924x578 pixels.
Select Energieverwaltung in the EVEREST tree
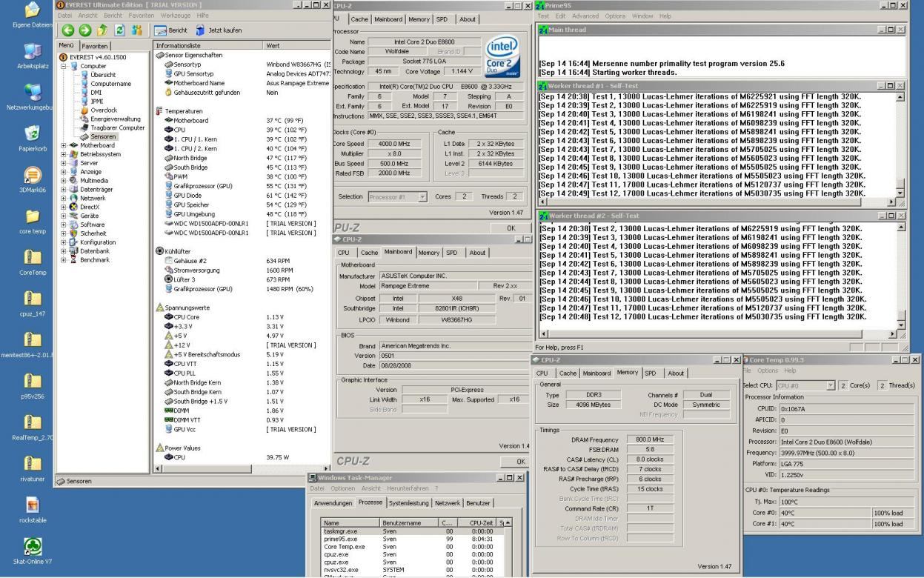(115, 119)
